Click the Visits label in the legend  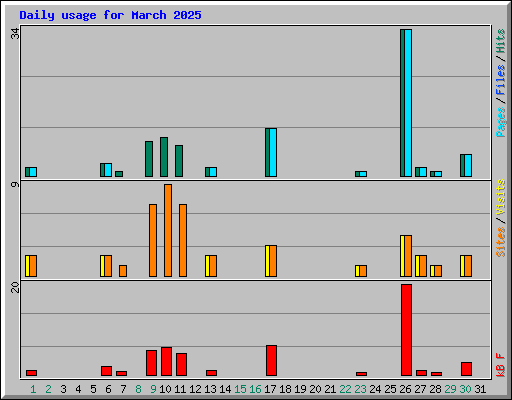(500, 198)
